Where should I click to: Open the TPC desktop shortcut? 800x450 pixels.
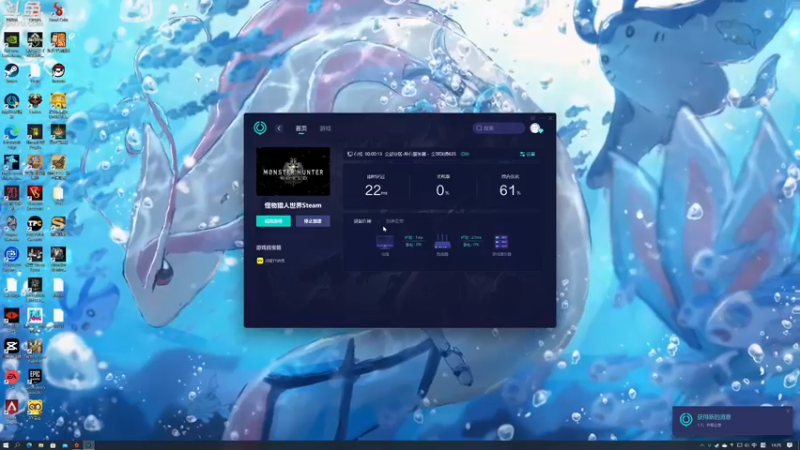pos(35,225)
